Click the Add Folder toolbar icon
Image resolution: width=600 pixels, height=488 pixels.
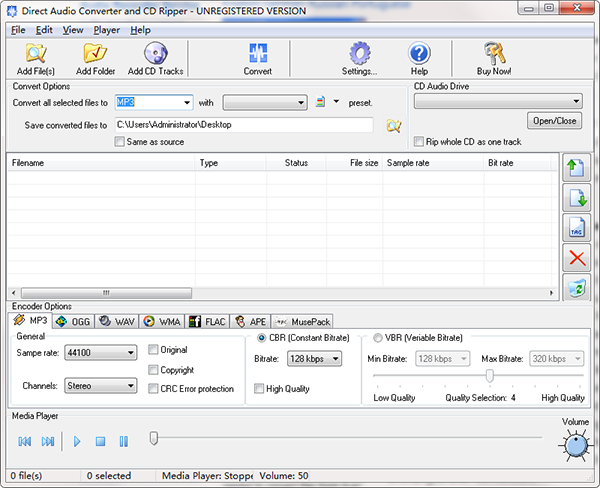coord(95,53)
